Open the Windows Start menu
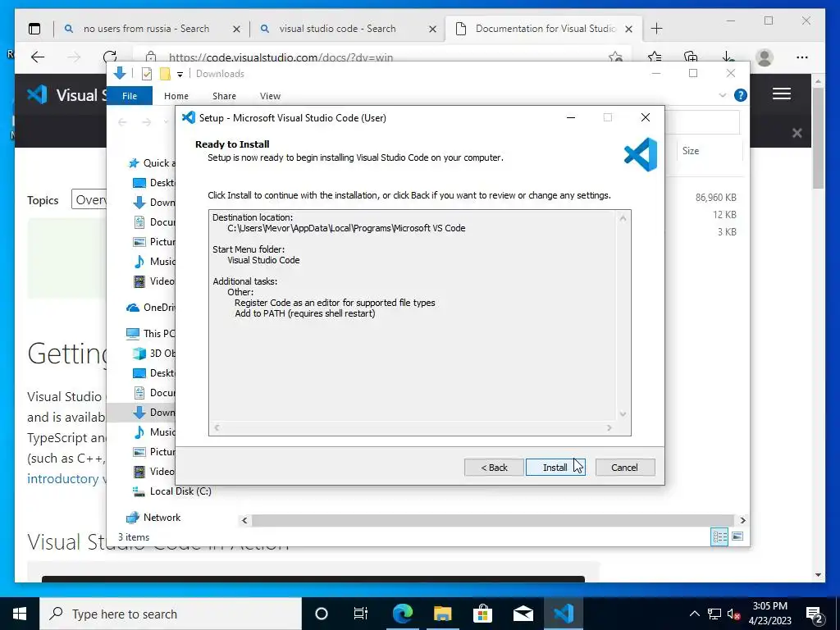The height and width of the screenshot is (630, 840). (x=20, y=614)
